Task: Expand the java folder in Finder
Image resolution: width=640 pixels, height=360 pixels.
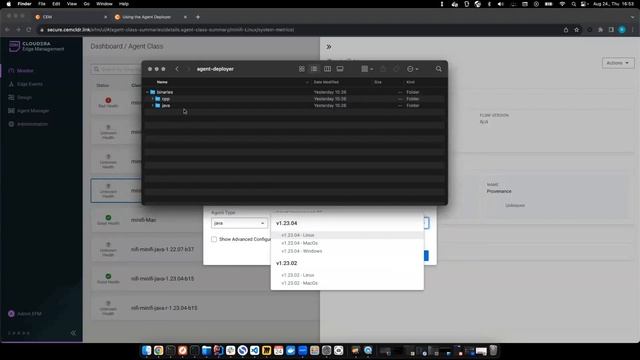Action: coord(153,105)
